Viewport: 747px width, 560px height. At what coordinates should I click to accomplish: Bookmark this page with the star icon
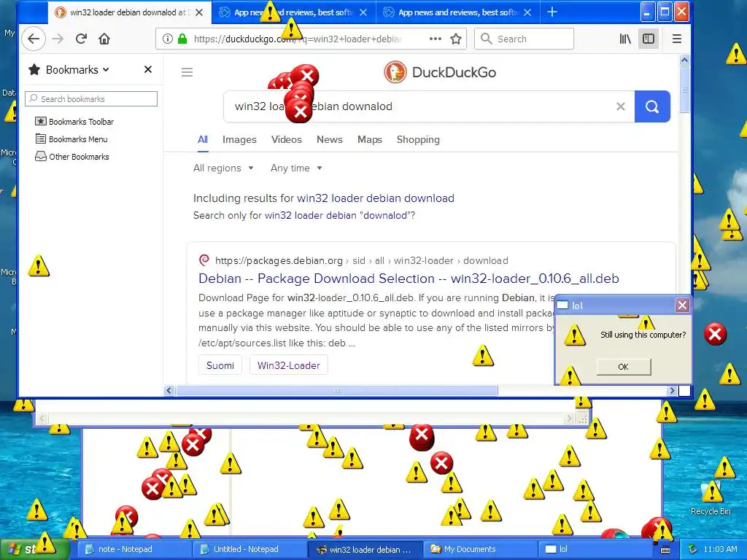(456, 39)
